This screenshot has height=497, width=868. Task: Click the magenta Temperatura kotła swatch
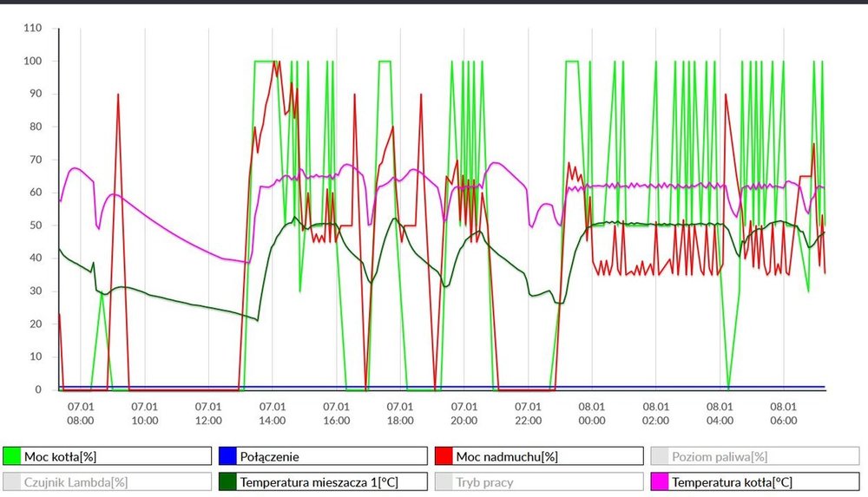(x=658, y=481)
